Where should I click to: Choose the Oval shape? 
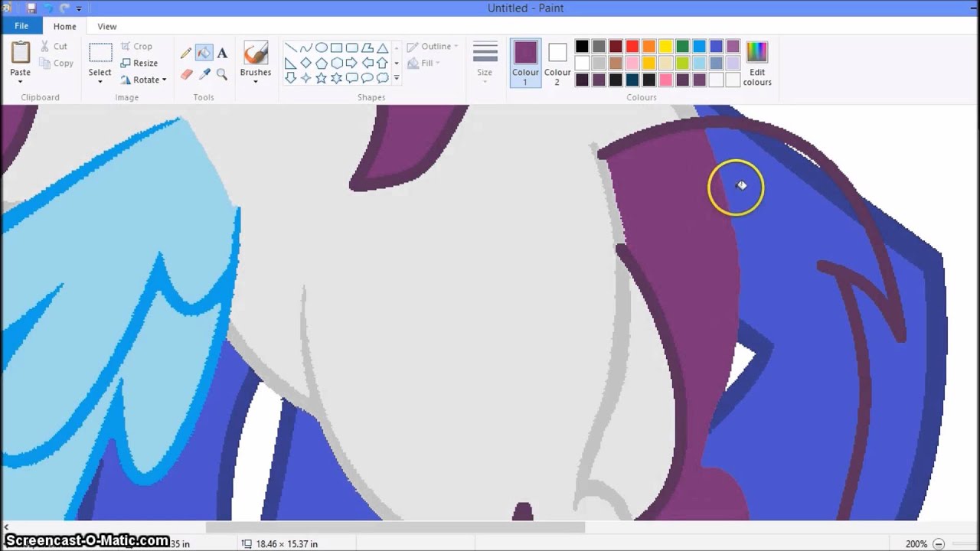(x=322, y=47)
